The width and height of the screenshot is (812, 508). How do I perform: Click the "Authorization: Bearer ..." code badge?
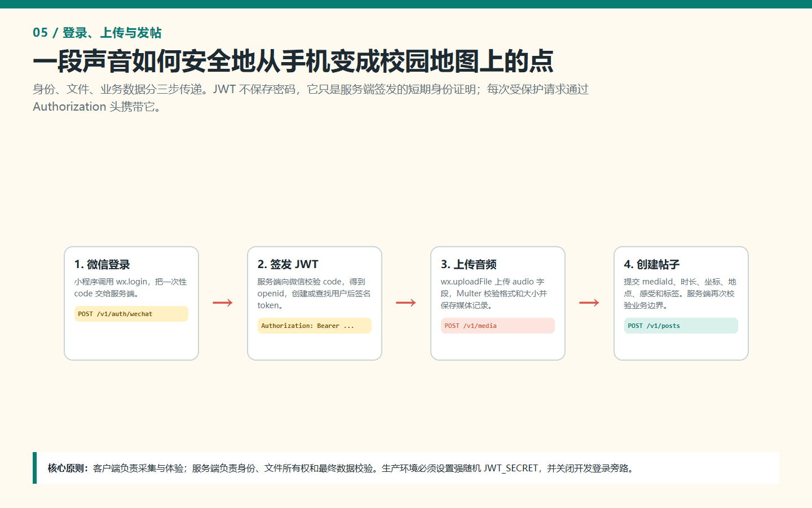314,326
